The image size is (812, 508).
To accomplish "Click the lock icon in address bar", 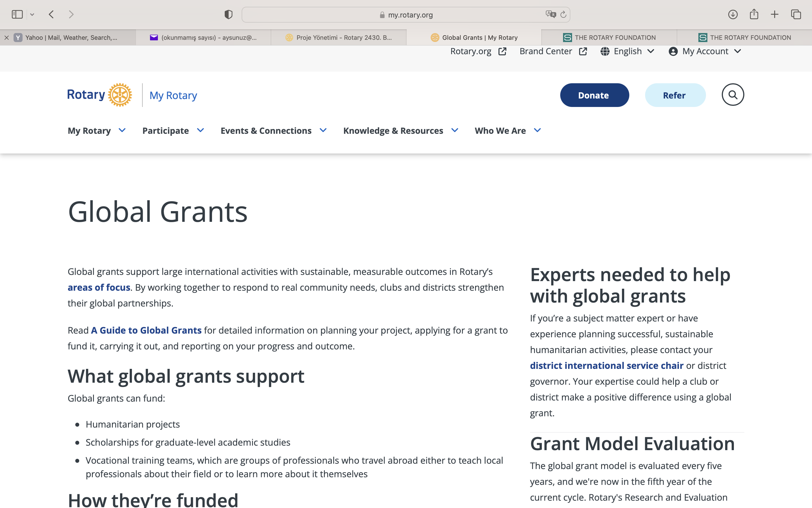I will pos(382,15).
